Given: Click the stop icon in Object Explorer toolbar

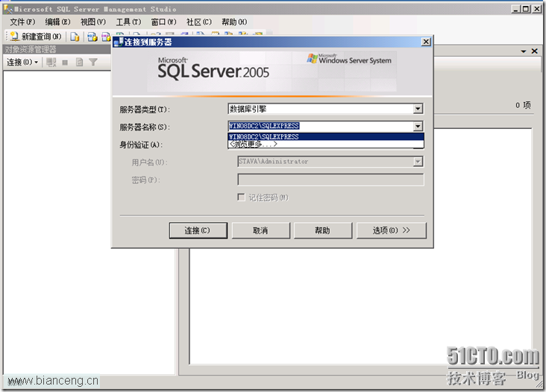Looking at the screenshot, I should pos(65,63).
